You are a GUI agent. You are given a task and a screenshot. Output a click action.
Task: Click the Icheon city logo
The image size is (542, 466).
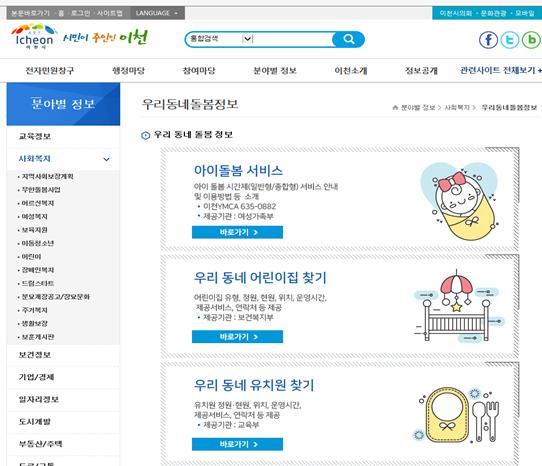(x=33, y=37)
